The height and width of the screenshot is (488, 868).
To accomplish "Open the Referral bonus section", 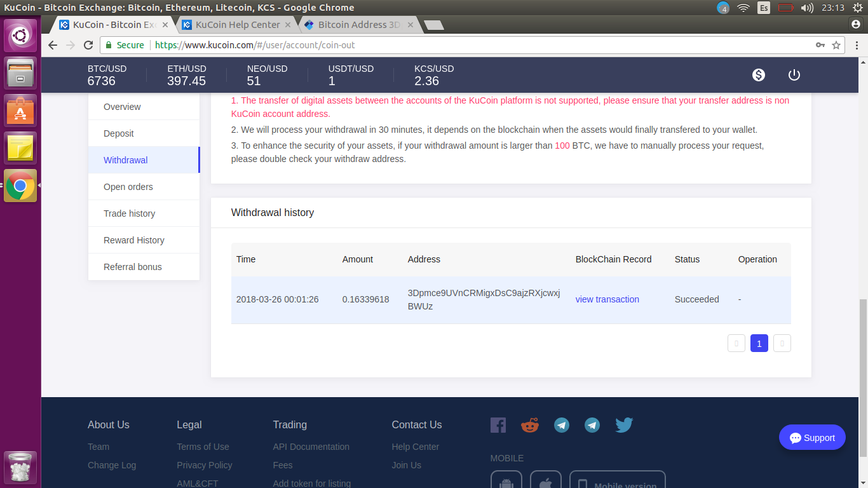I will click(x=144, y=267).
